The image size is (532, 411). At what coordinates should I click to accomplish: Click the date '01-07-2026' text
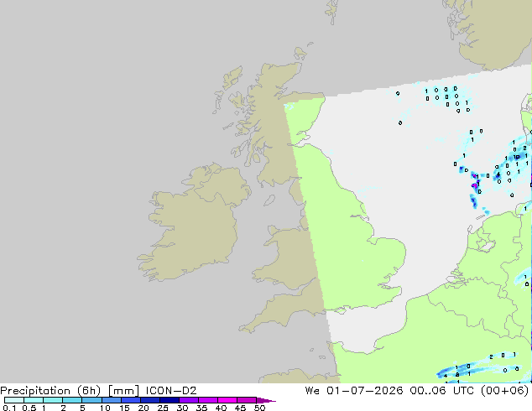(364, 391)
